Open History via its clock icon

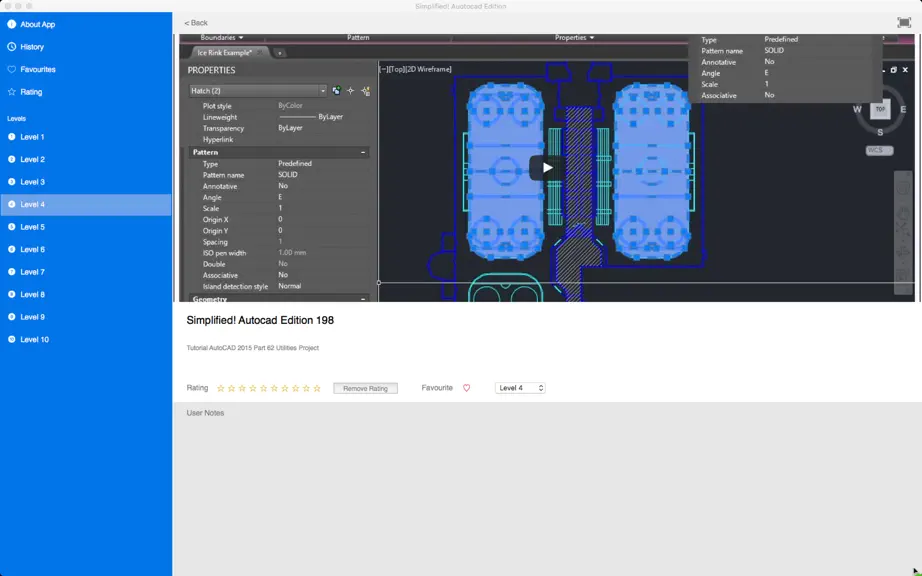pyautogui.click(x=11, y=46)
